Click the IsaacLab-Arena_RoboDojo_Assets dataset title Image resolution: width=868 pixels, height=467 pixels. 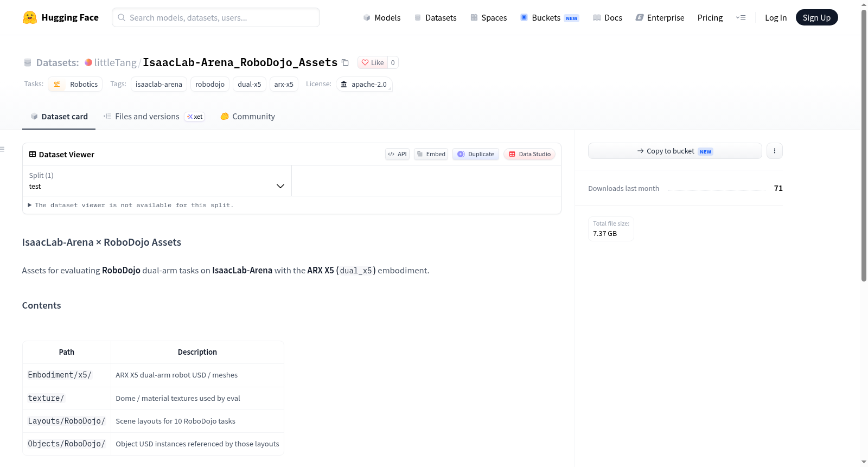pos(240,62)
